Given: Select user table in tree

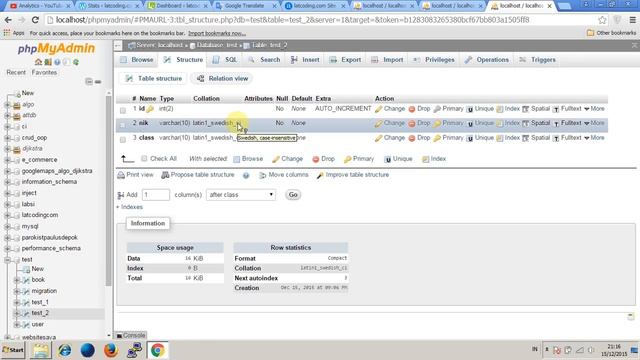Looking at the screenshot, I should pyautogui.click(x=38, y=324).
